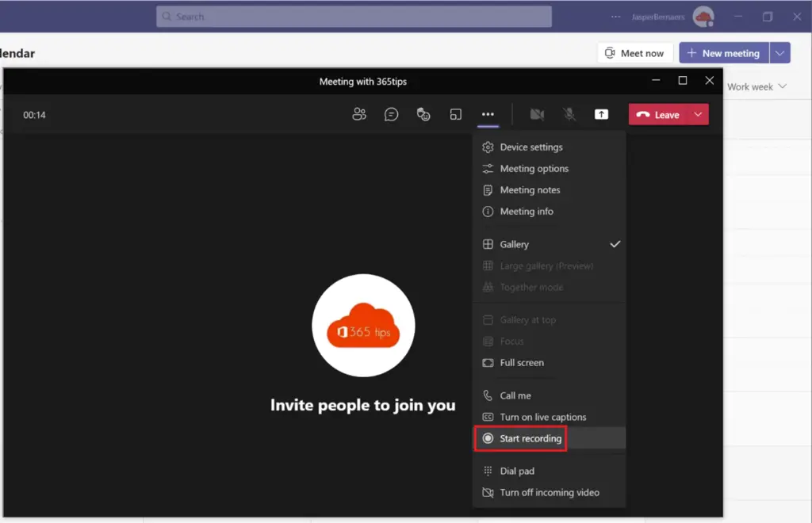The height and width of the screenshot is (523, 812).
Task: Click the Device settings gear icon
Action: point(488,147)
